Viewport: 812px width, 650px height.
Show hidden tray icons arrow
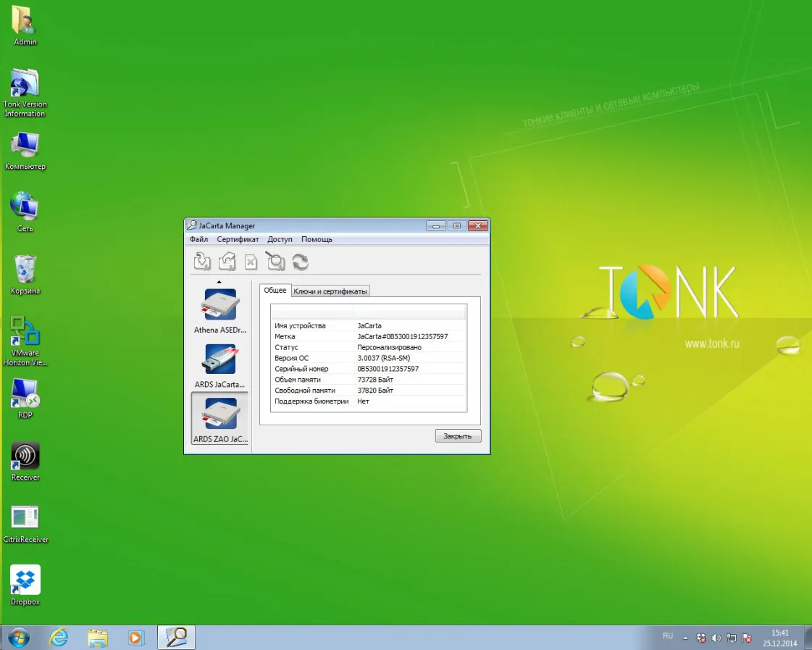(685, 638)
